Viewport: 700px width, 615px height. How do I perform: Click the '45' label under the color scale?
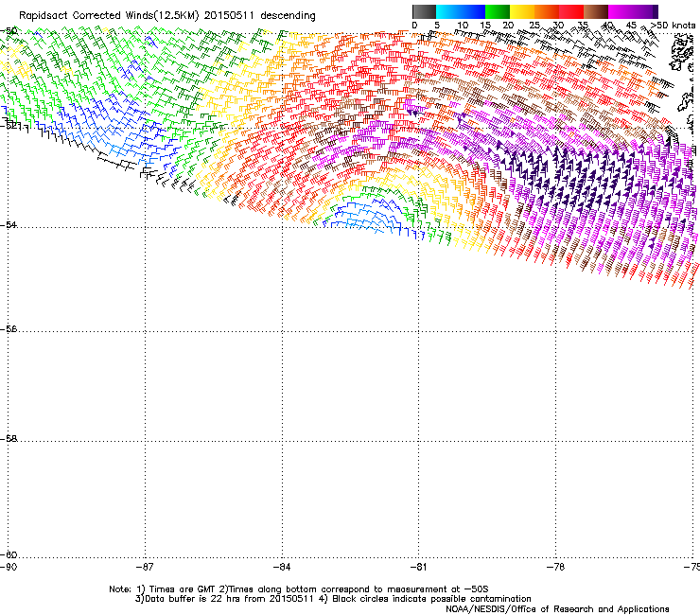pyautogui.click(x=631, y=26)
